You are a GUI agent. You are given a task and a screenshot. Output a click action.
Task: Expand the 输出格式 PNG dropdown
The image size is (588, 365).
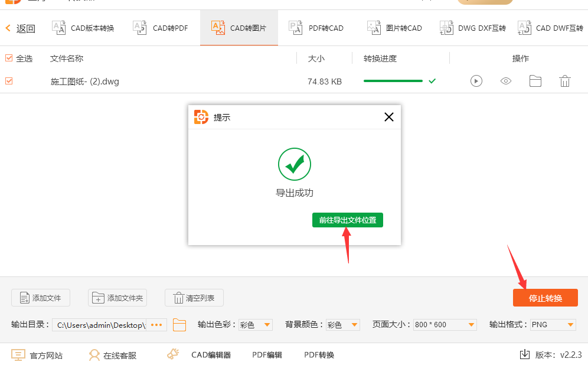(553, 325)
